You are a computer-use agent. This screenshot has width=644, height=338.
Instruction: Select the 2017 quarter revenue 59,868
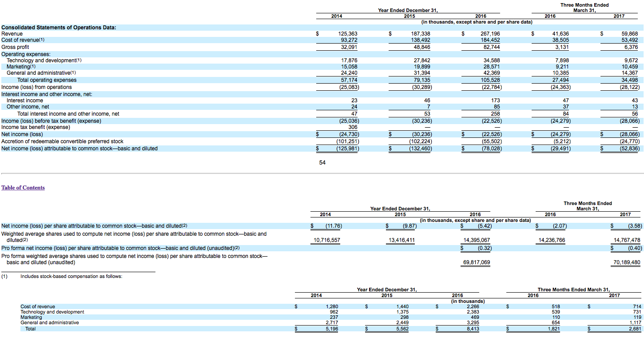(x=629, y=34)
